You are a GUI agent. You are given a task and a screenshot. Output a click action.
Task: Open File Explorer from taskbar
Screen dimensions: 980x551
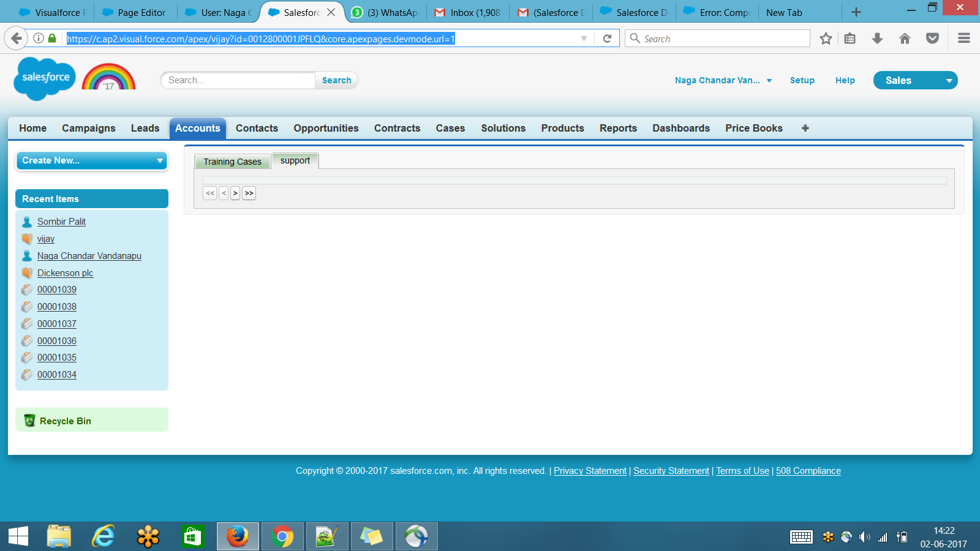click(x=59, y=536)
